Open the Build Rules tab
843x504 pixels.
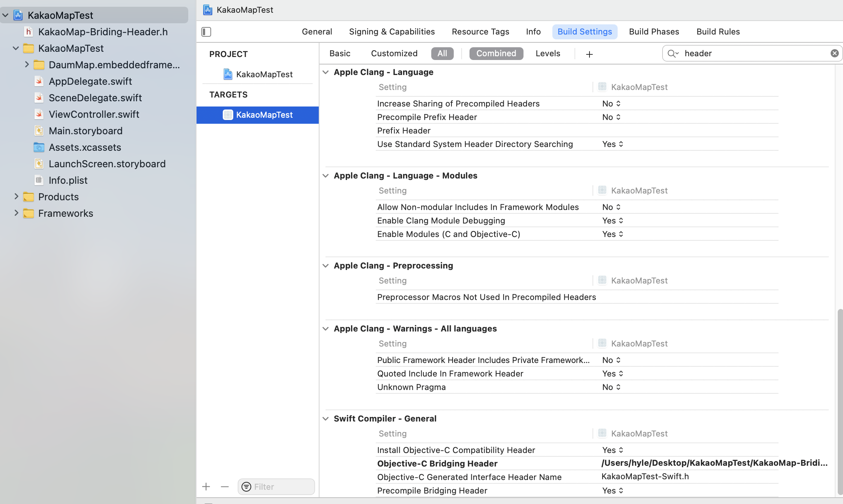pyautogui.click(x=718, y=32)
